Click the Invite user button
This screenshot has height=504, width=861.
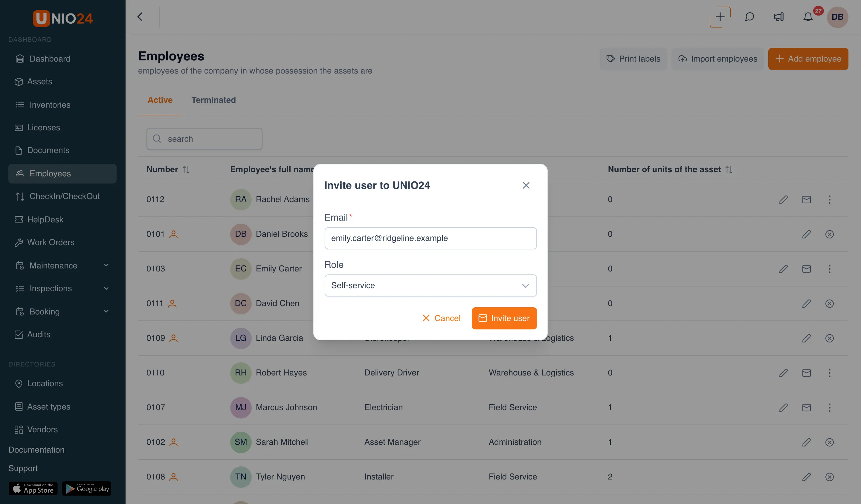(x=504, y=318)
